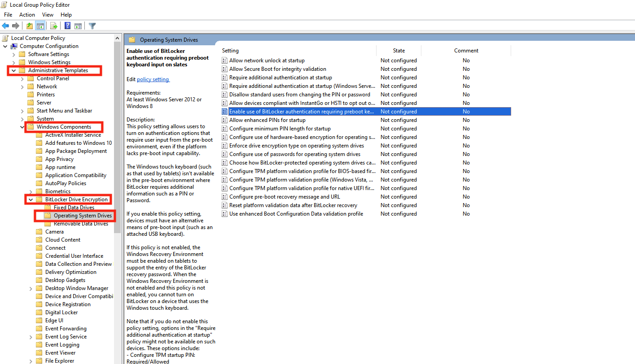Click the folder icon beside Printers
The image size is (635, 364).
(31, 95)
